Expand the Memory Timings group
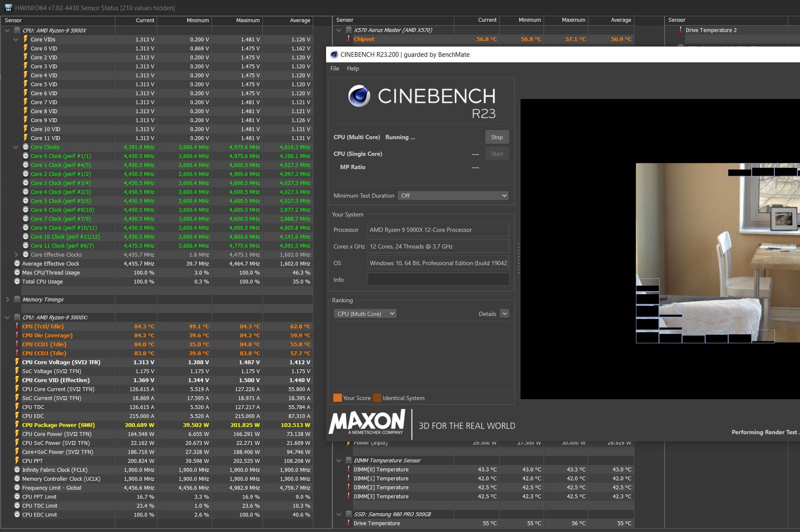This screenshot has height=532, width=800. click(7, 299)
